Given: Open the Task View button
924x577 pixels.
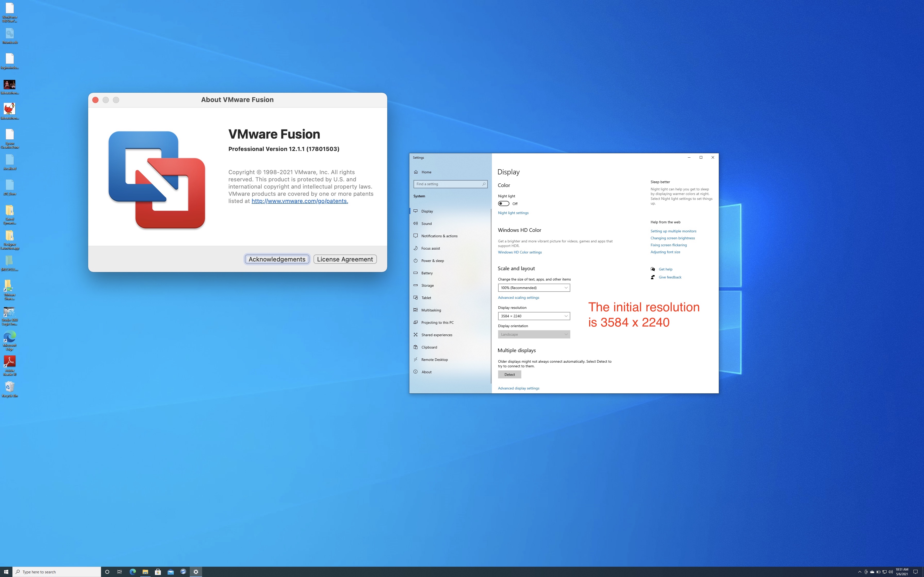Looking at the screenshot, I should pos(120,572).
